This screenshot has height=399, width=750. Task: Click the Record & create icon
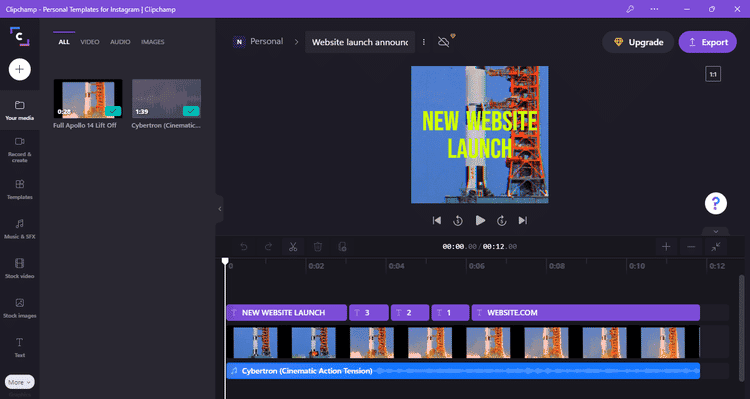tap(20, 150)
